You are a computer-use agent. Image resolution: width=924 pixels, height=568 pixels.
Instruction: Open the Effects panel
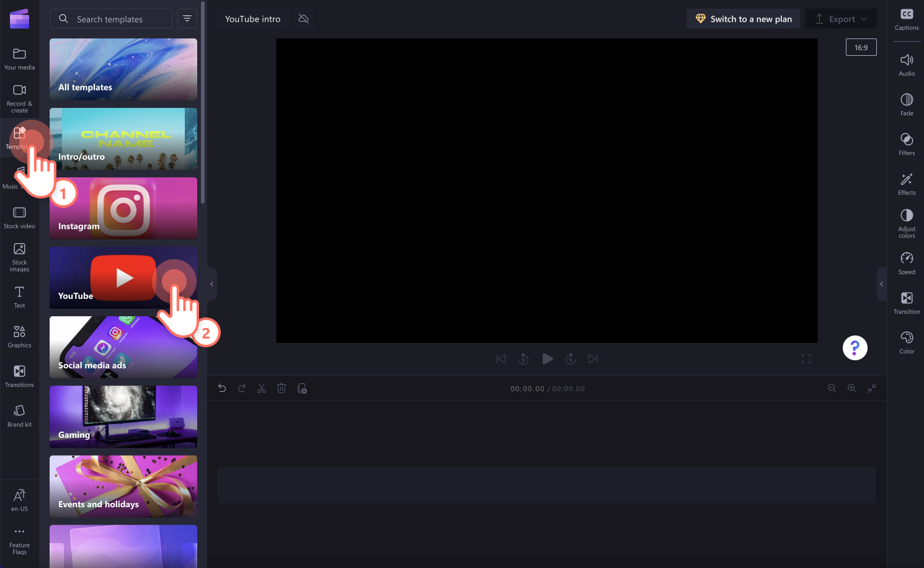(x=907, y=184)
